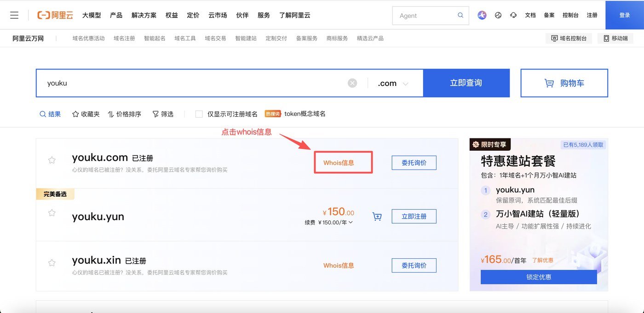The height and width of the screenshot is (313, 644).
Task: Click Whois信息 for youku.xin
Action: click(339, 265)
